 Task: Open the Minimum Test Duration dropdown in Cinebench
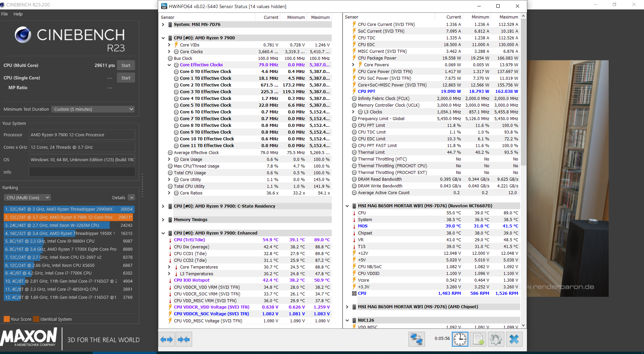coord(93,109)
